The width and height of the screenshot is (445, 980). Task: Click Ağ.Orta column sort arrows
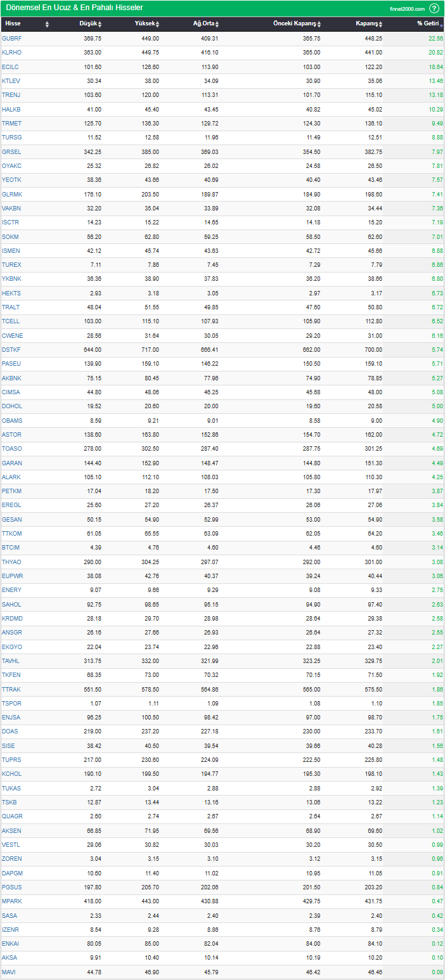[217, 24]
